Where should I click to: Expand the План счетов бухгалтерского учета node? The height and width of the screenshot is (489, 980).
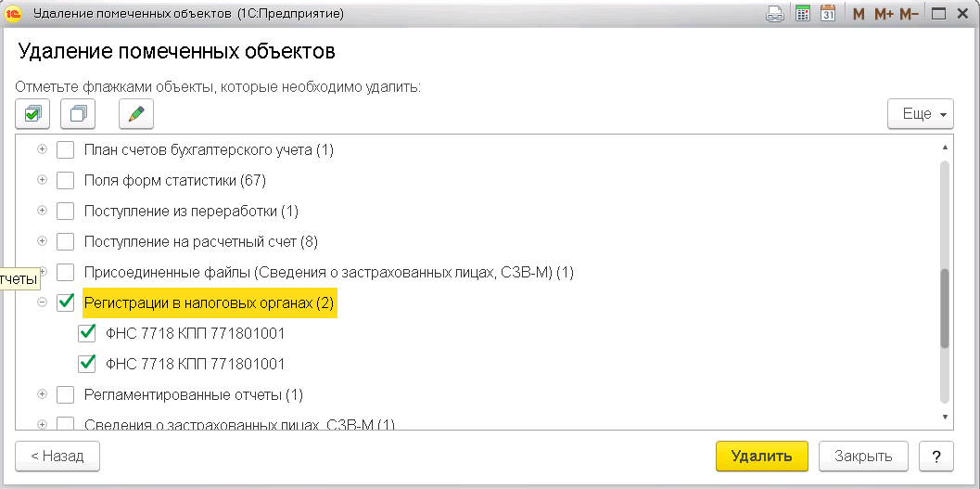point(42,149)
